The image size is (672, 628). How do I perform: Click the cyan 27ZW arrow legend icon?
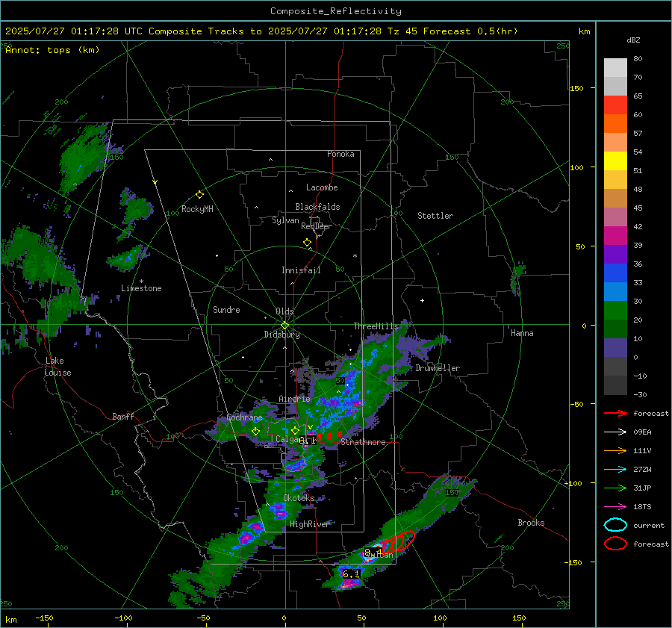(615, 470)
